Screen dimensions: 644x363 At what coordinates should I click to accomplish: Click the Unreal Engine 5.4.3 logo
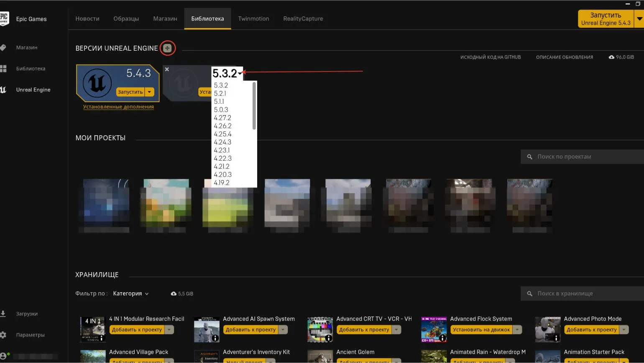(x=97, y=83)
